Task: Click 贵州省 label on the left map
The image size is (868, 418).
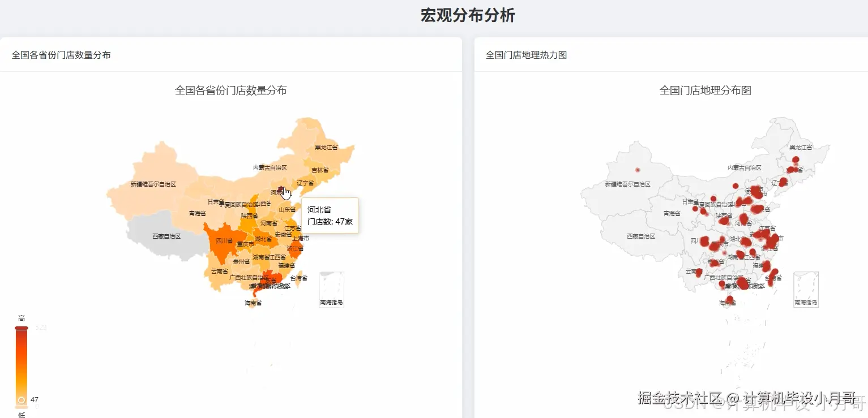Action: 241,262
